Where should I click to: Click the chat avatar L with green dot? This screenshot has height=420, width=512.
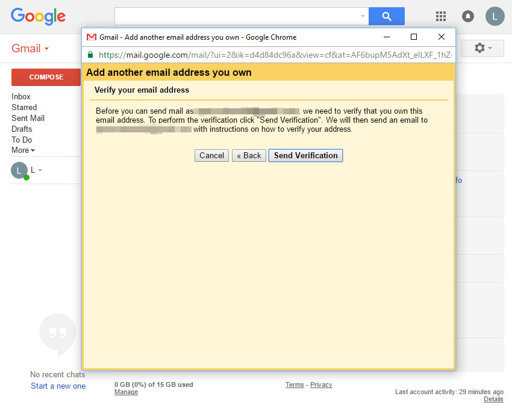pos(20,170)
